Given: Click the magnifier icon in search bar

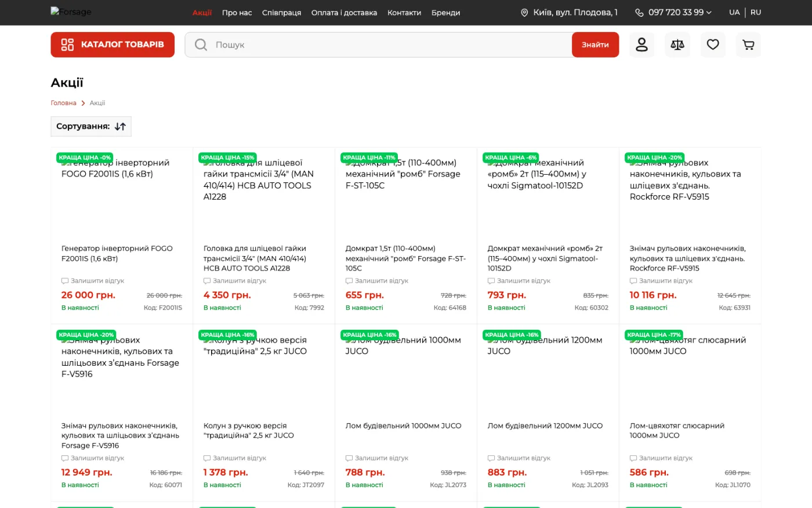Looking at the screenshot, I should pyautogui.click(x=201, y=45).
